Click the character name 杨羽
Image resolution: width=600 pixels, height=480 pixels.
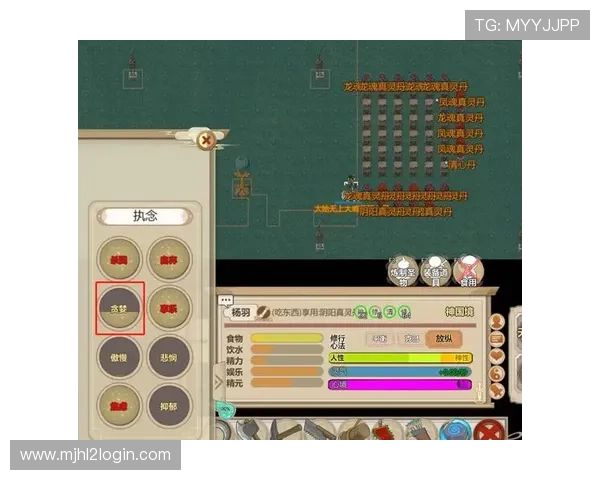pos(241,312)
